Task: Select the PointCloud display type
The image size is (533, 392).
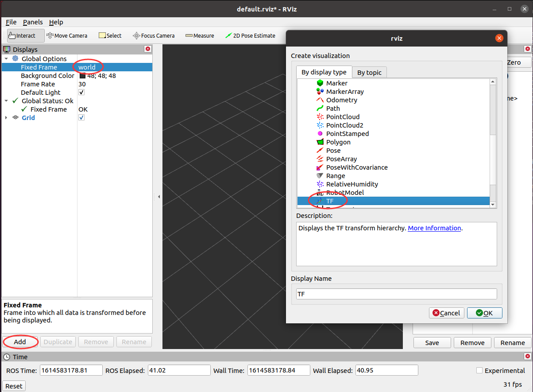Action: [338, 117]
